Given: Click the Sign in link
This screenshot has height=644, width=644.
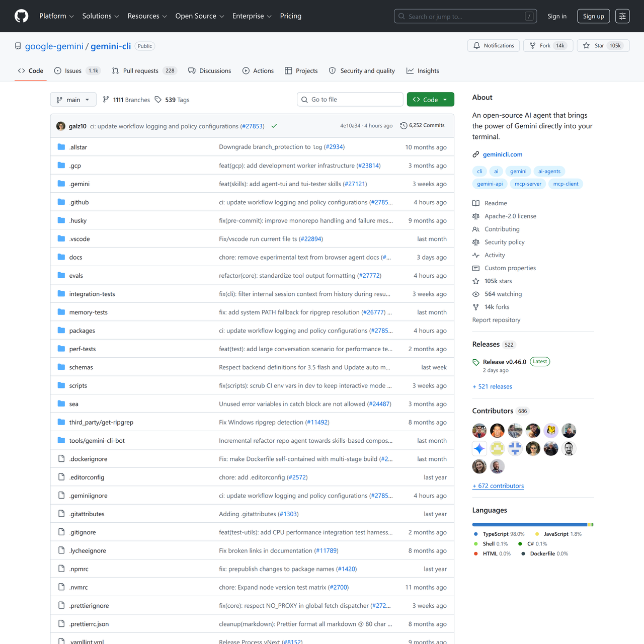Looking at the screenshot, I should [x=557, y=16].
